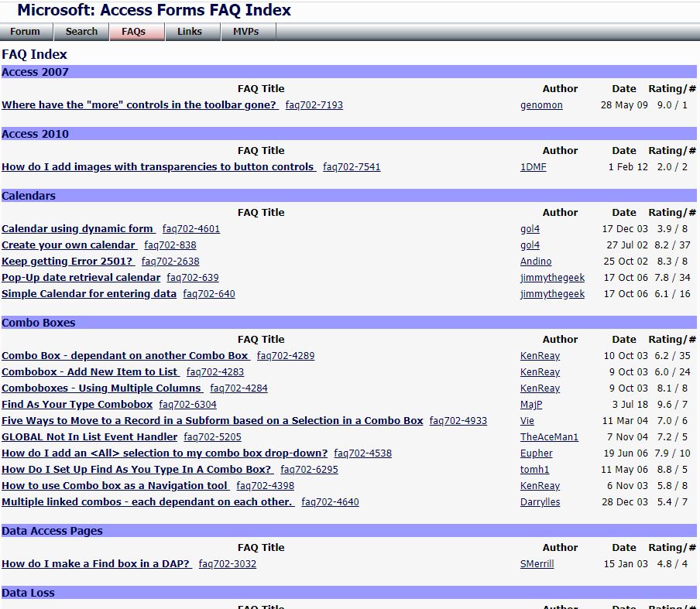
Task: Open the Forum tab
Action: 26,32
